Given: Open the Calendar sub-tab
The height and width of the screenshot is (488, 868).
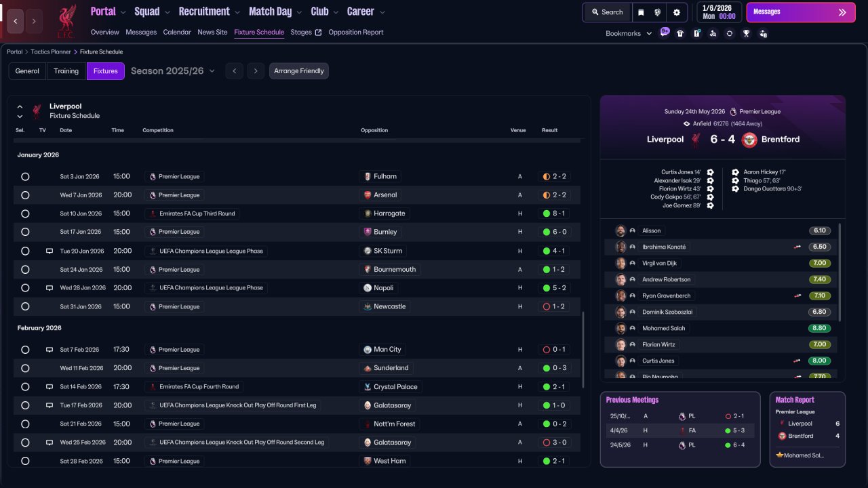Looking at the screenshot, I should 177,33.
